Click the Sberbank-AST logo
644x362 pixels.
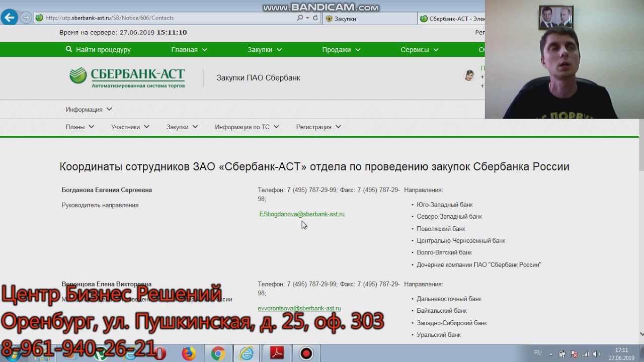tap(127, 78)
